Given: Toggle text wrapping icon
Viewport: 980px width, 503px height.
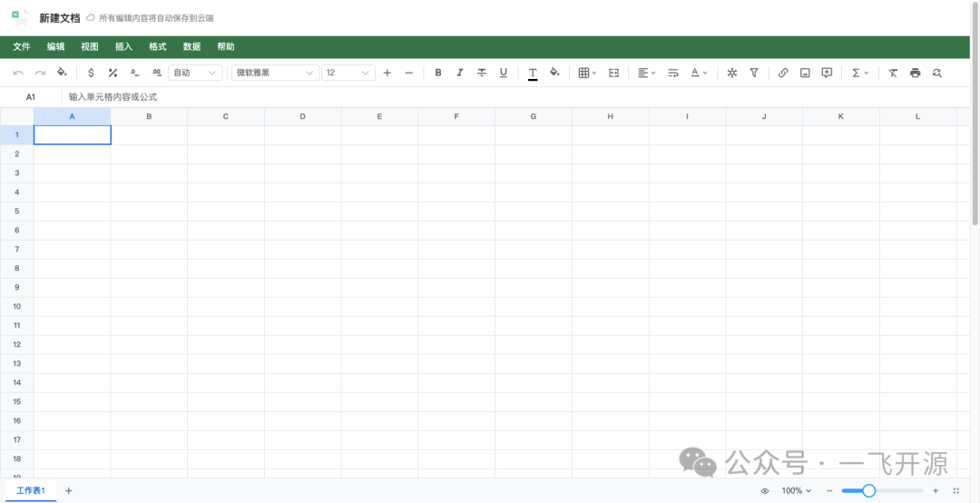Looking at the screenshot, I should pos(673,73).
